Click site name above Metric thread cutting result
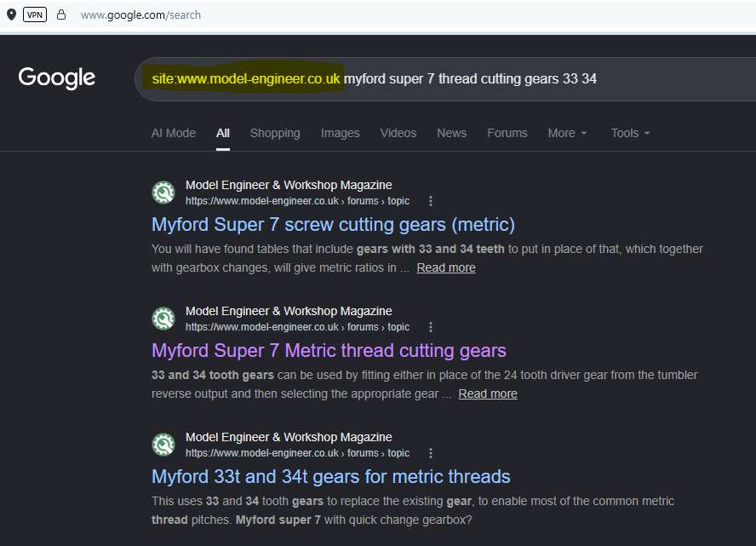Viewport: 756px width, 546px height. pyautogui.click(x=289, y=311)
